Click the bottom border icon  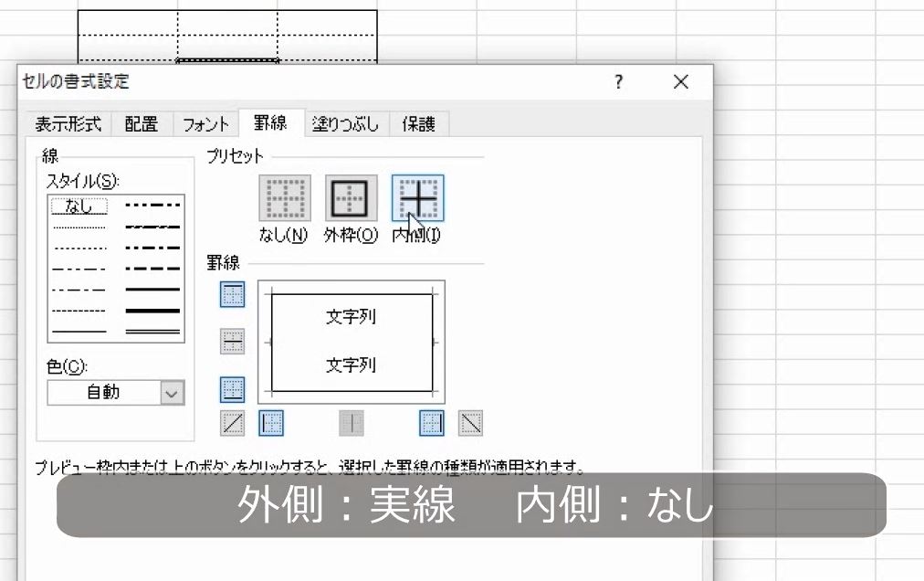point(231,389)
